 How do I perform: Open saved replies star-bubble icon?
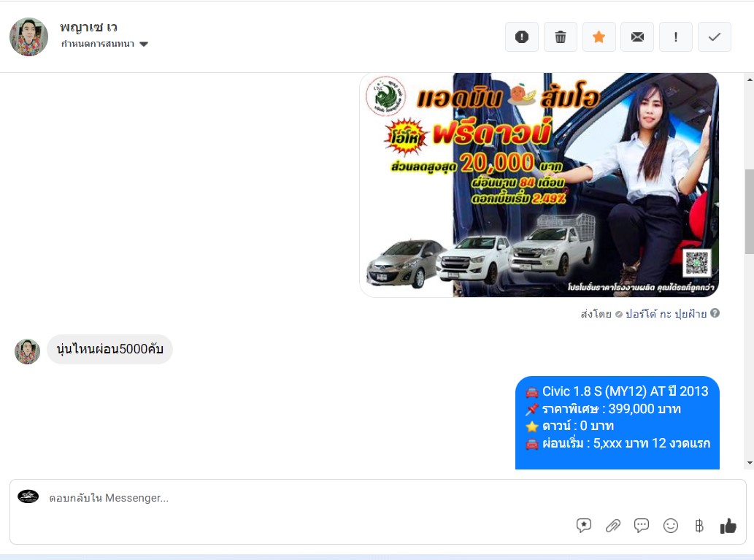coord(584,526)
